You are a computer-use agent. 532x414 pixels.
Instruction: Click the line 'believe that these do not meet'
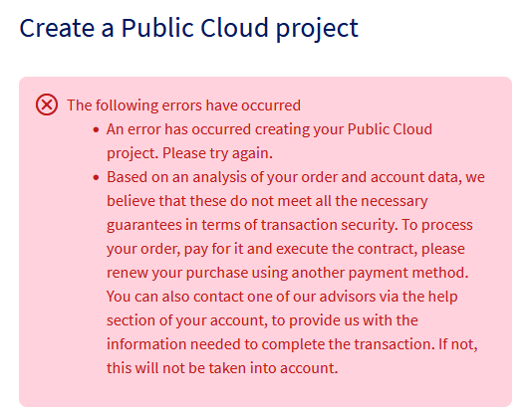[267, 201]
